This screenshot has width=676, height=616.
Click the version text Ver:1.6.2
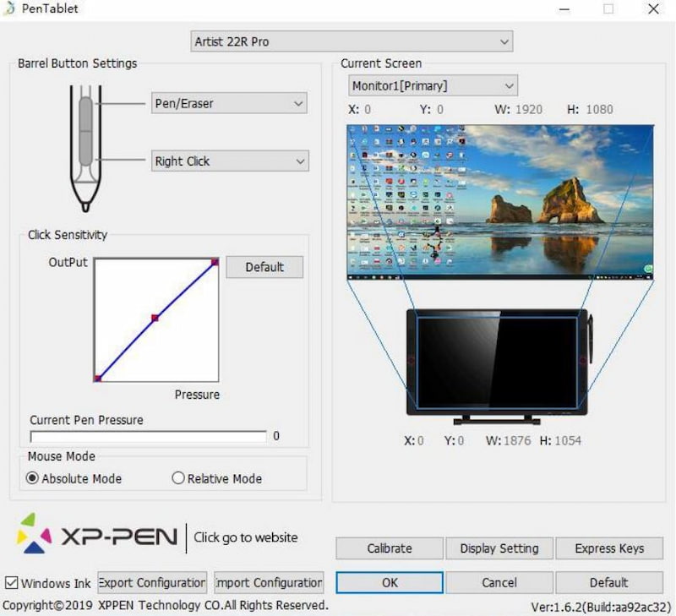click(x=601, y=607)
